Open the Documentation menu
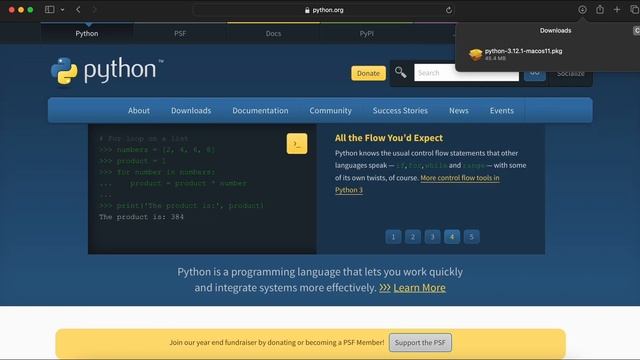Image resolution: width=640 pixels, height=360 pixels. click(260, 111)
